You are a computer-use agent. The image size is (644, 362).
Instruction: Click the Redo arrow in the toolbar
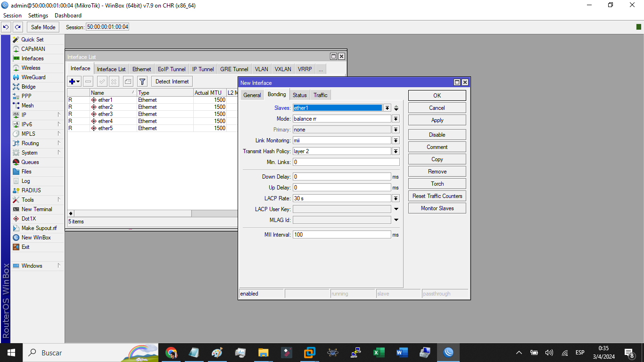coord(18,27)
